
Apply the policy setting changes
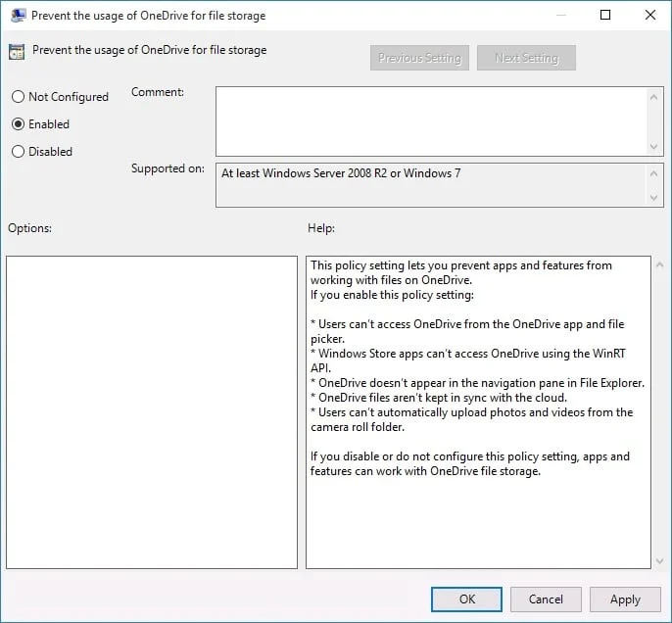click(x=625, y=599)
